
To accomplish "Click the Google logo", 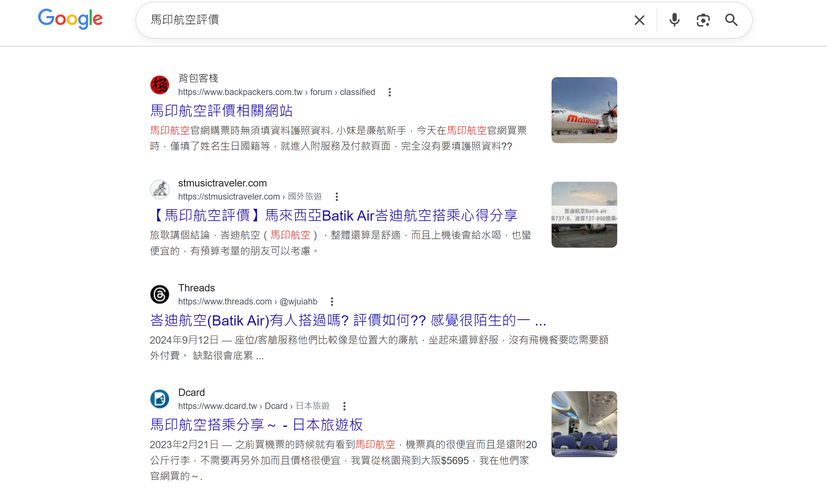I will (70, 18).
